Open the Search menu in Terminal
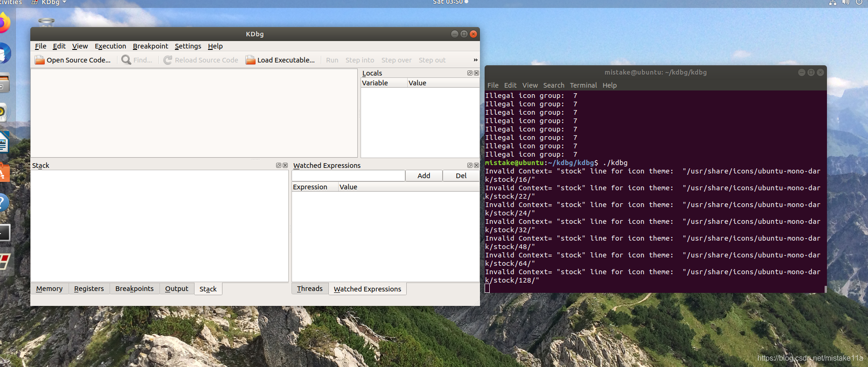The height and width of the screenshot is (367, 868). (x=554, y=85)
